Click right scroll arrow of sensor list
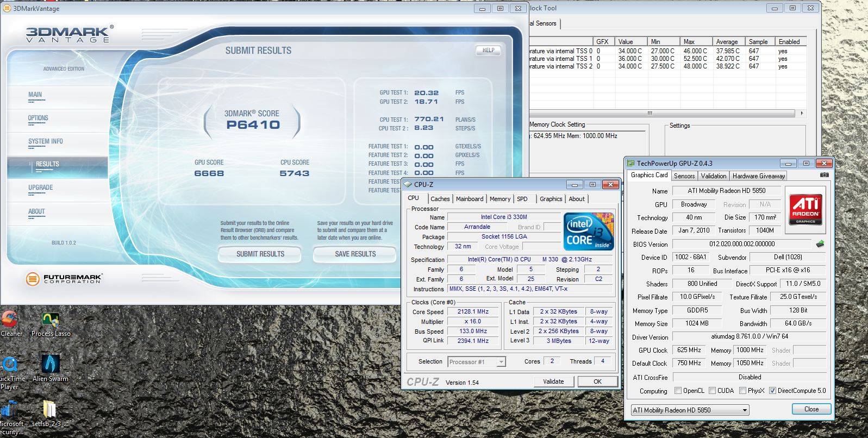 click(801, 113)
